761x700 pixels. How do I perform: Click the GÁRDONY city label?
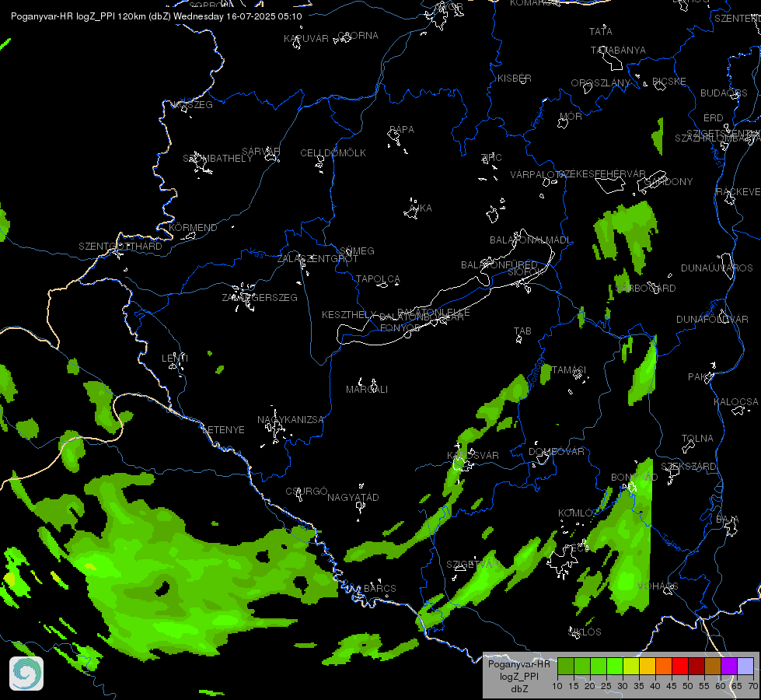pos(668,182)
